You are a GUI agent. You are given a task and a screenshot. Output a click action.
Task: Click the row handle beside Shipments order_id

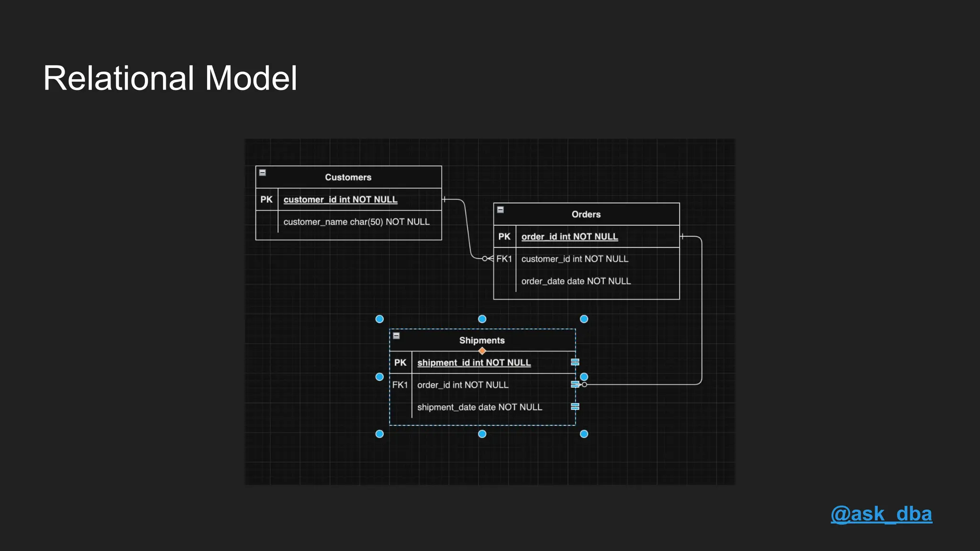pos(575,384)
